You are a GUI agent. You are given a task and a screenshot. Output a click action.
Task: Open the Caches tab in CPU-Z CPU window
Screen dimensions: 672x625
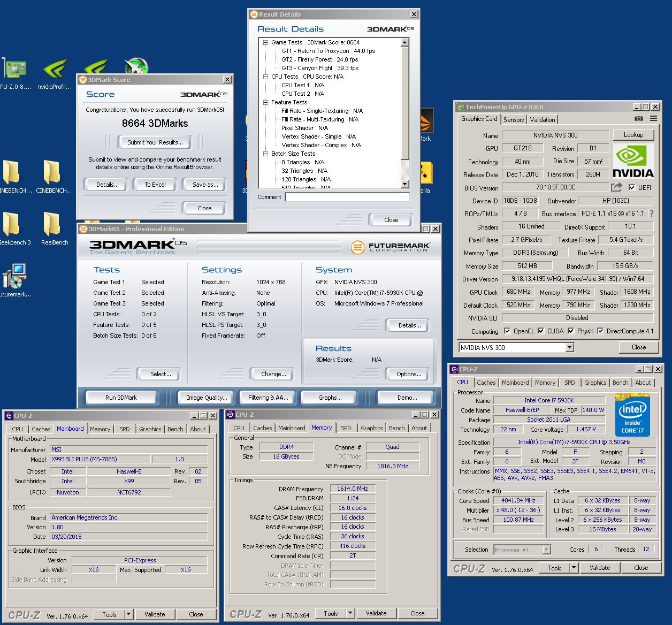(486, 383)
